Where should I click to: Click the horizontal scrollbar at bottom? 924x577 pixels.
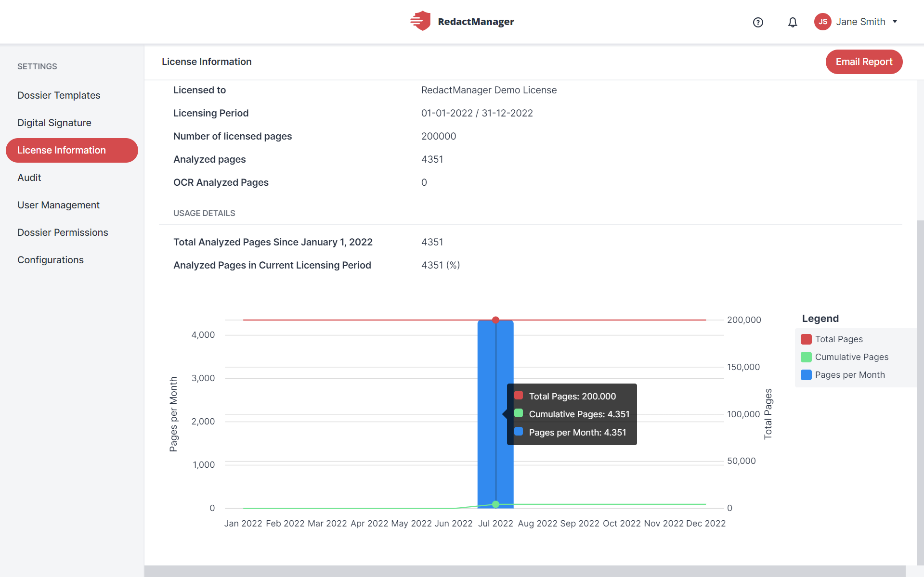pos(525,571)
